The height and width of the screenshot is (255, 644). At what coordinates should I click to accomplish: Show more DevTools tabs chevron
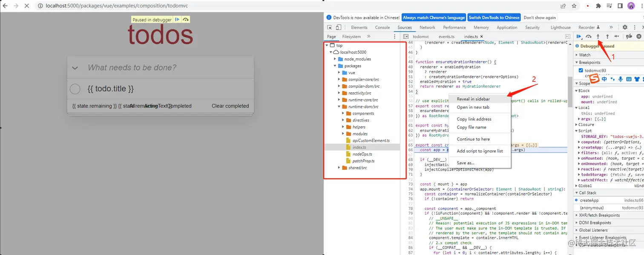(x=611, y=27)
